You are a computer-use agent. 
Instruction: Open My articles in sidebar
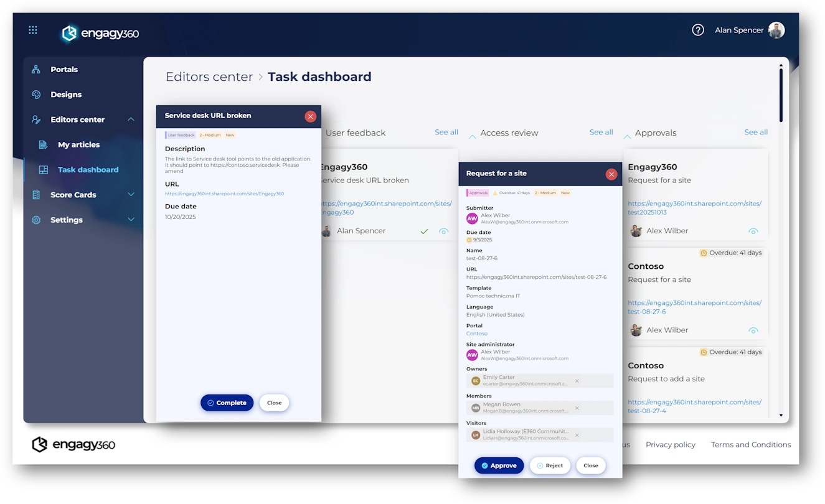(78, 145)
